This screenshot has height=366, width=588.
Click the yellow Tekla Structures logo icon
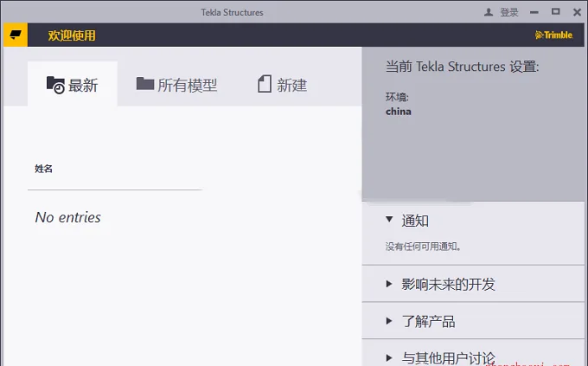pos(16,35)
